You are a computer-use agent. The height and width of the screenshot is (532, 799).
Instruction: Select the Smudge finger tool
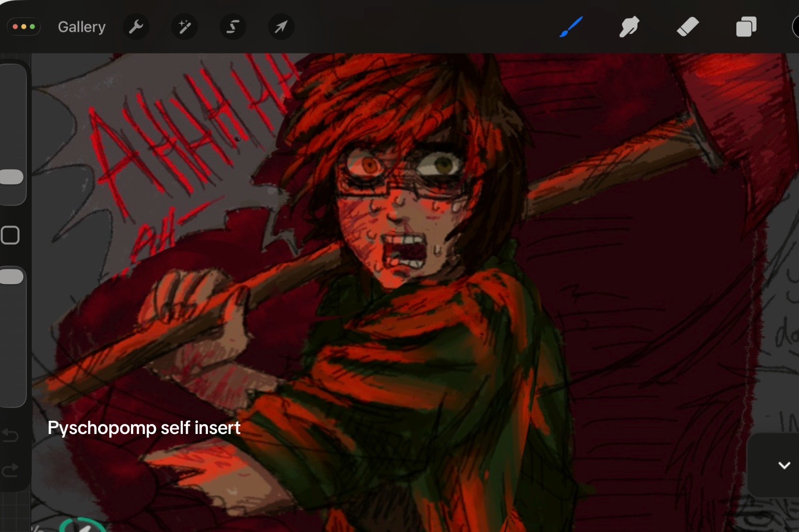630,27
